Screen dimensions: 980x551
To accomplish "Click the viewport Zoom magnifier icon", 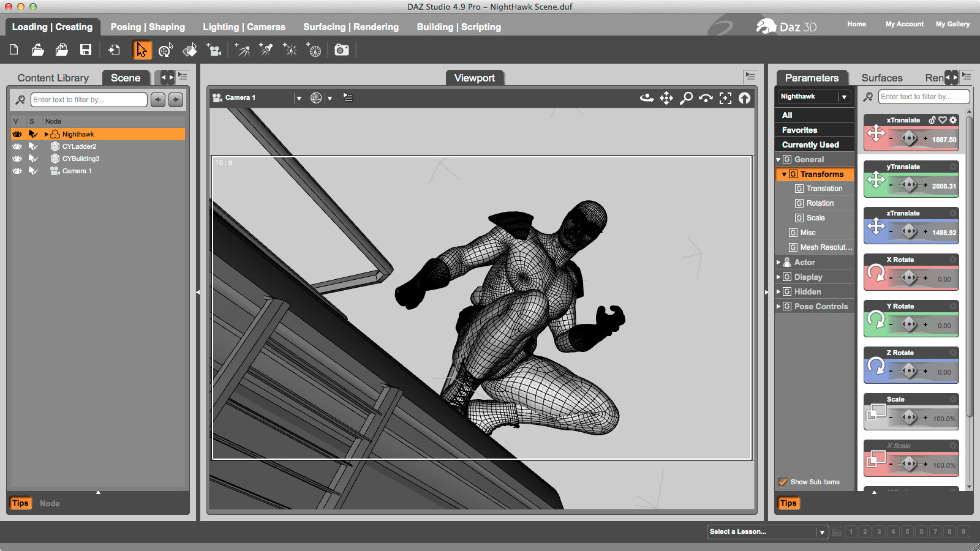I will pyautogui.click(x=686, y=98).
